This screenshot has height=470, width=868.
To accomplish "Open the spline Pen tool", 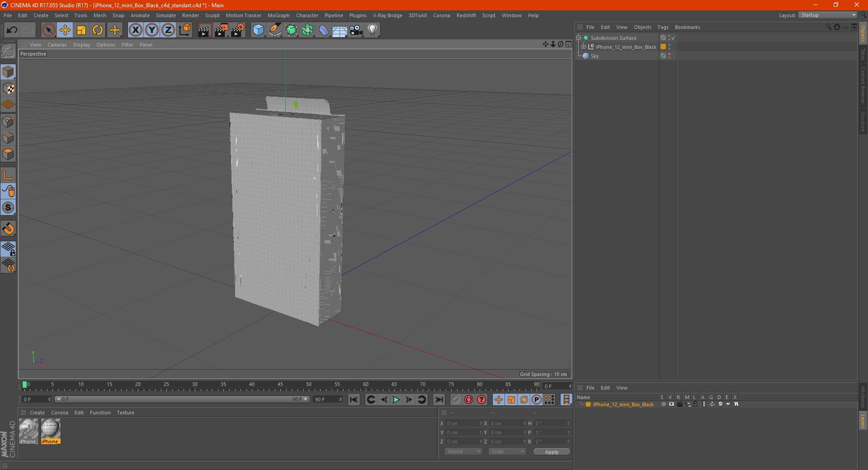I will coord(274,30).
